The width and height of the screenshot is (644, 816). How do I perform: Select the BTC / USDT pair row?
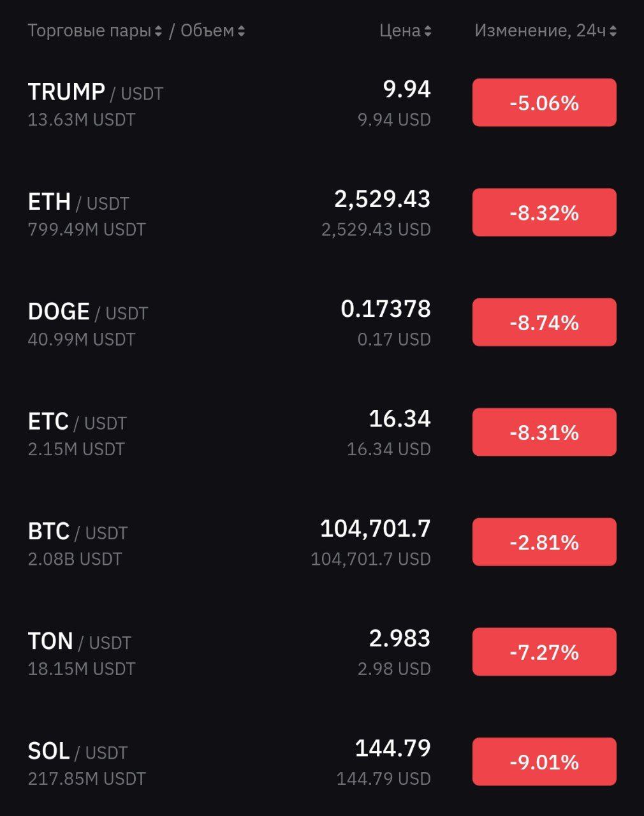click(x=322, y=543)
